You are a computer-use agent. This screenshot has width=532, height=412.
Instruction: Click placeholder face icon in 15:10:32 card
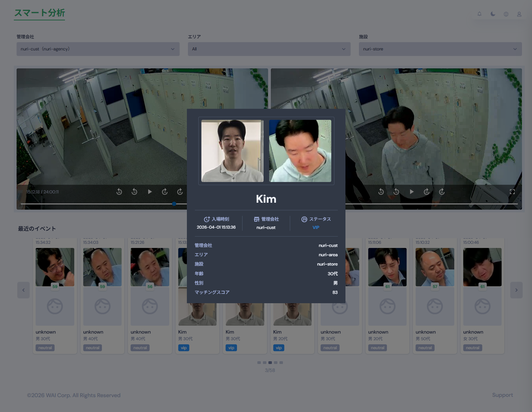pos(435,306)
